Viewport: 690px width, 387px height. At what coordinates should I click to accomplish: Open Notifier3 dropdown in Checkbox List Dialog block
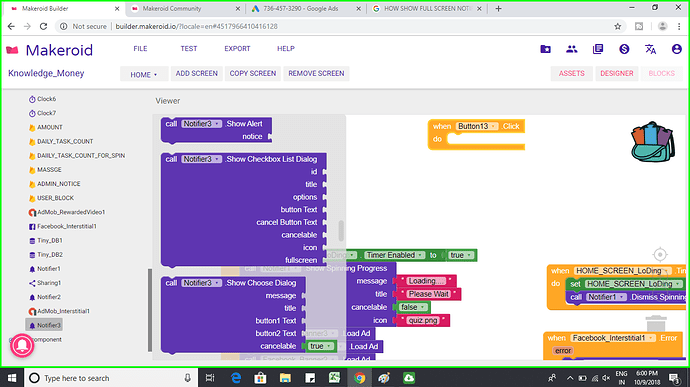pyautogui.click(x=202, y=159)
